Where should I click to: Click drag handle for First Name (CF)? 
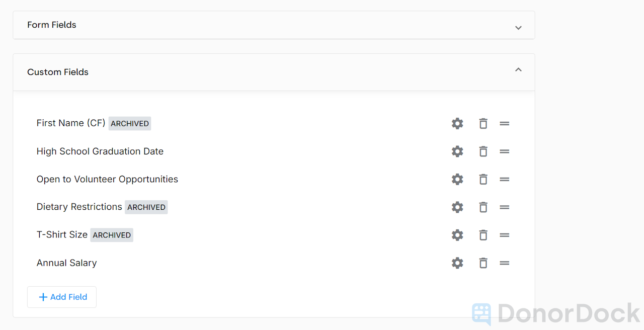505,123
